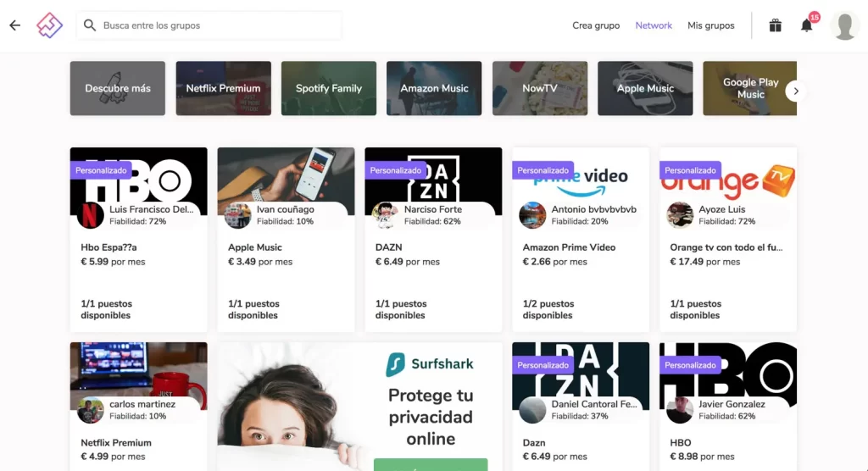Image resolution: width=868 pixels, height=471 pixels.
Task: Click Personalizado badge on orange tv card
Action: pyautogui.click(x=690, y=170)
